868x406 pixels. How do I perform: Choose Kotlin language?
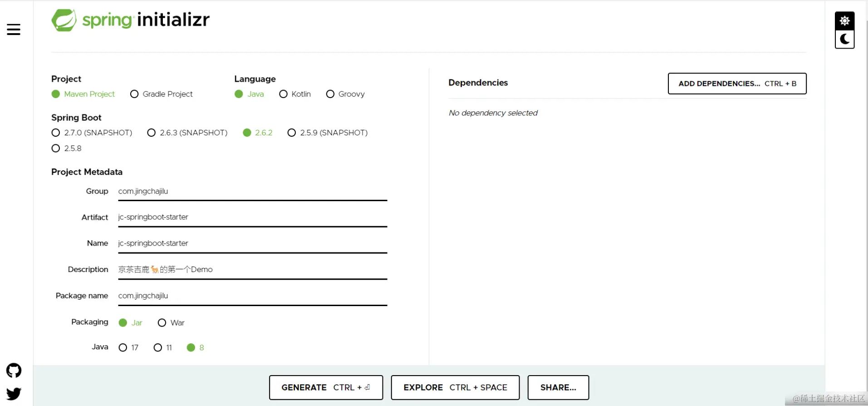[x=295, y=94]
